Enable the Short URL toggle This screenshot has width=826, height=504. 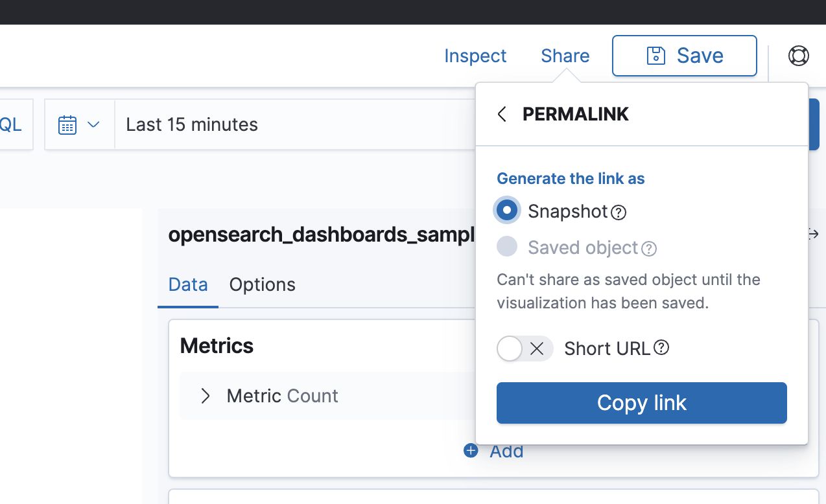click(x=525, y=349)
